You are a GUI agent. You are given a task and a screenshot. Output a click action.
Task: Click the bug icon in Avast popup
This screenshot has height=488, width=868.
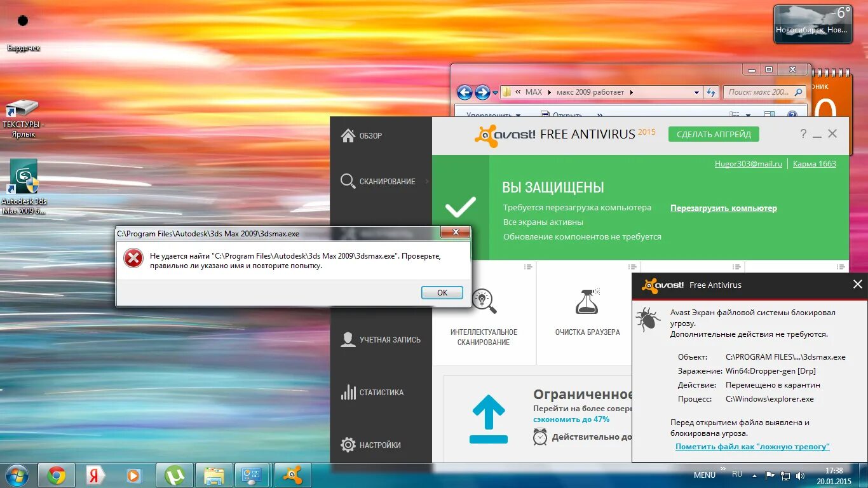pyautogui.click(x=648, y=319)
